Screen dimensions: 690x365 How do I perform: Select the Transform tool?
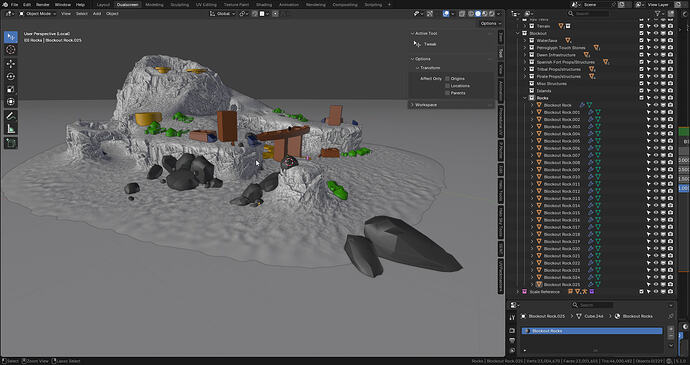(x=11, y=102)
